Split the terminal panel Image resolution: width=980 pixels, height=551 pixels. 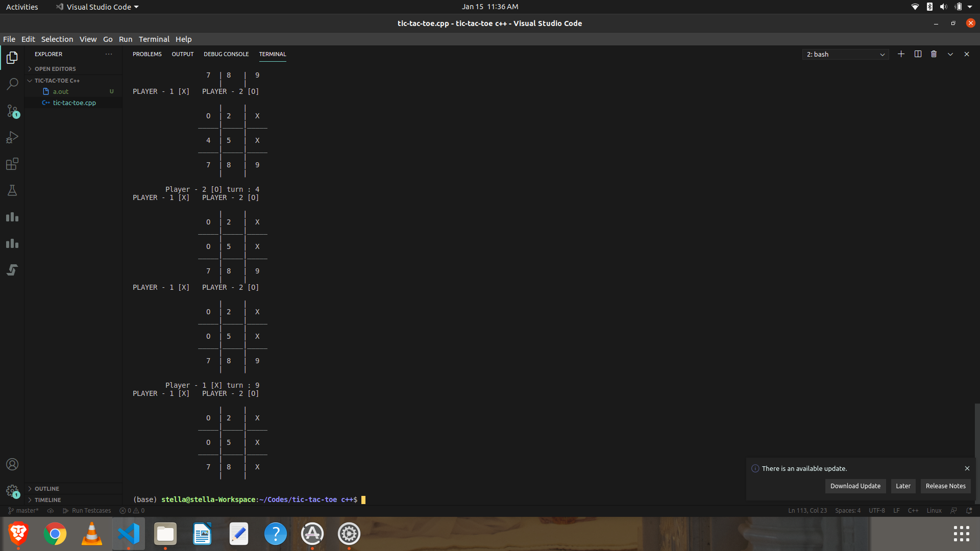pos(918,54)
